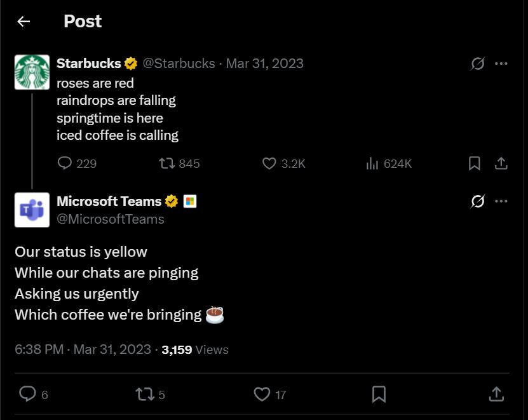Share the Starbucks post
This screenshot has height=420, width=528.
[x=501, y=163]
